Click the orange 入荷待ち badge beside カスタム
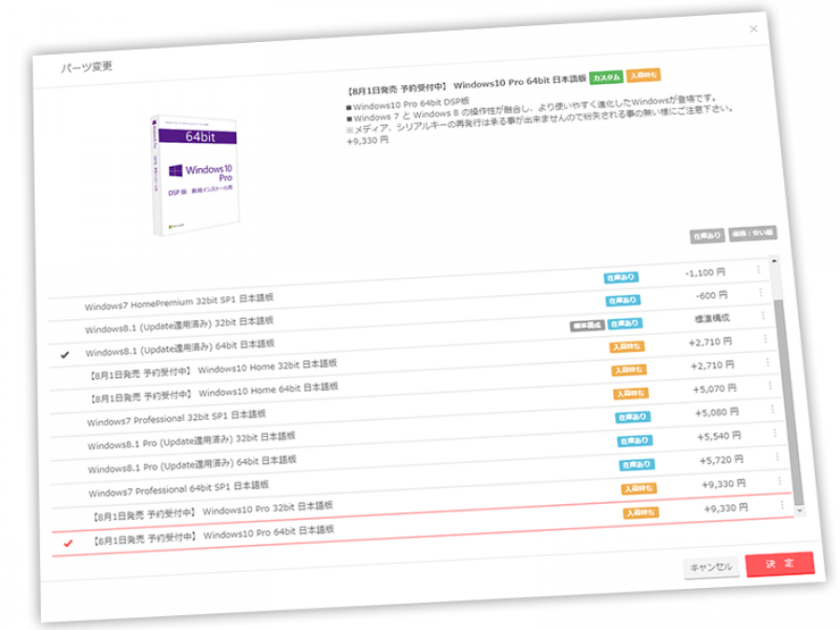Viewport: 840px width, 630px height. 643,75
